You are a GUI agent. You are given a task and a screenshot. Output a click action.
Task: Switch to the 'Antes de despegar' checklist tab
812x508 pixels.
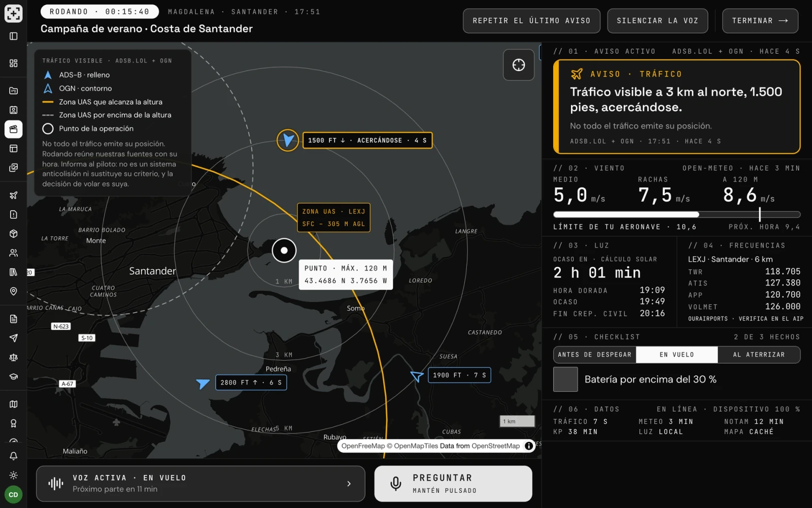pos(595,355)
